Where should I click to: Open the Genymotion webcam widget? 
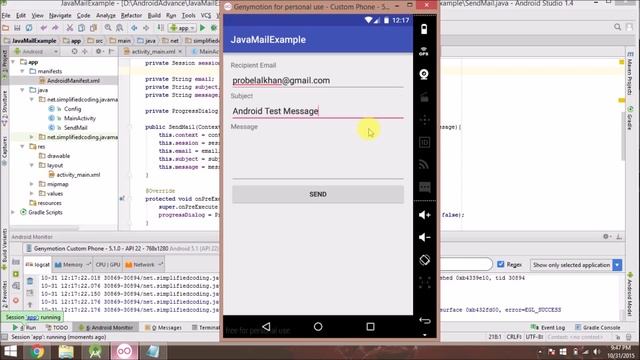click(x=424, y=74)
